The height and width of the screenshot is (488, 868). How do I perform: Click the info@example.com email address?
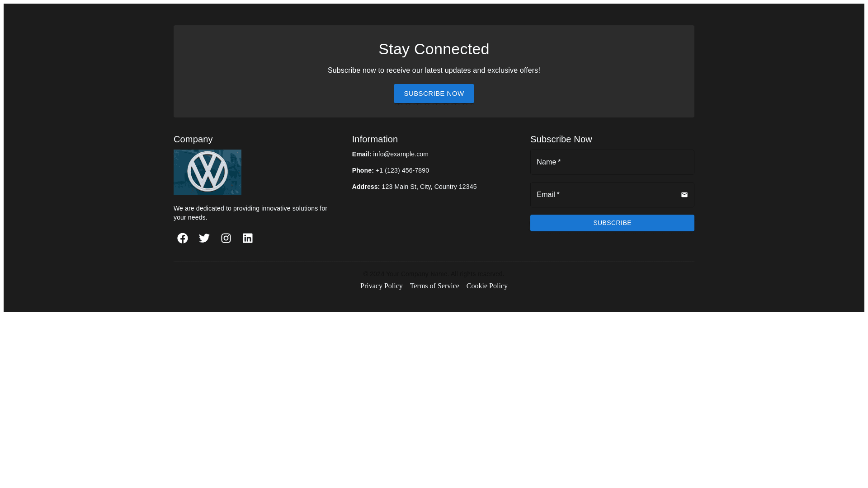click(x=401, y=154)
